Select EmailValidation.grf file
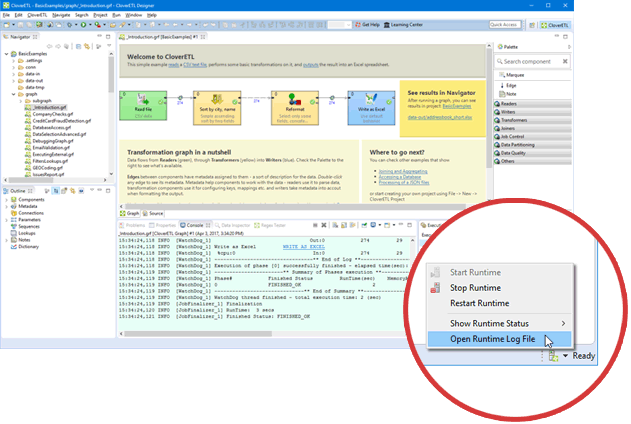This screenshot has height=424, width=631. pos(47,148)
